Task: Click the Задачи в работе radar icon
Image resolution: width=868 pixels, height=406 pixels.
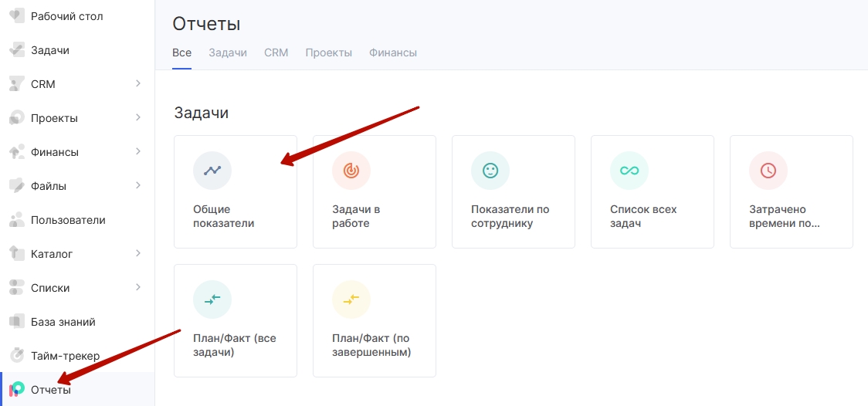Action: pyautogui.click(x=351, y=171)
